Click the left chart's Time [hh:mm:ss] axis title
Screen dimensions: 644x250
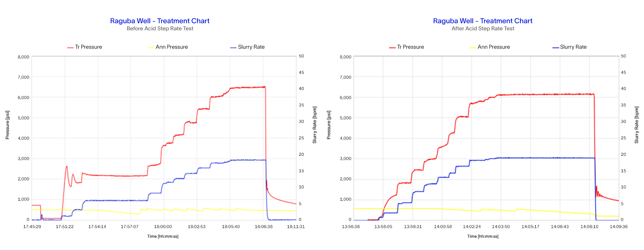coord(163,236)
